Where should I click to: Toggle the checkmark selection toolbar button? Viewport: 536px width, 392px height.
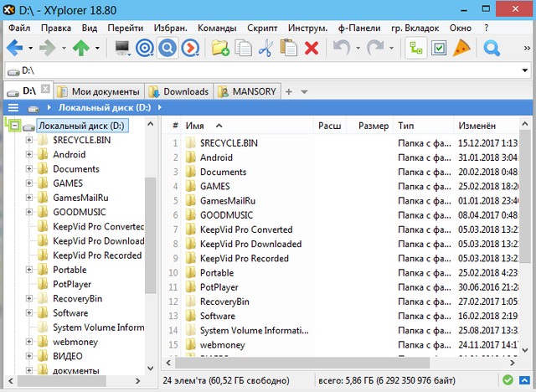click(438, 48)
